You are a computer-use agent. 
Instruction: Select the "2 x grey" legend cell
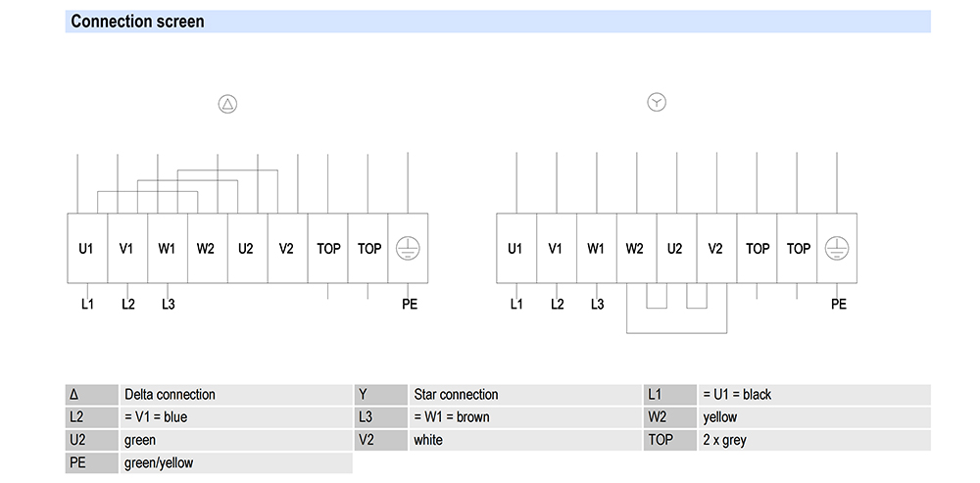pyautogui.click(x=724, y=440)
